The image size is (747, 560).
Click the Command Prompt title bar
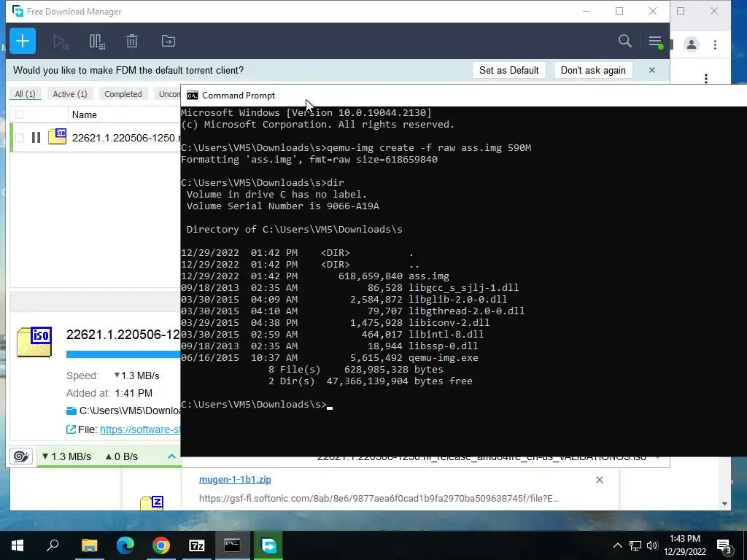463,96
